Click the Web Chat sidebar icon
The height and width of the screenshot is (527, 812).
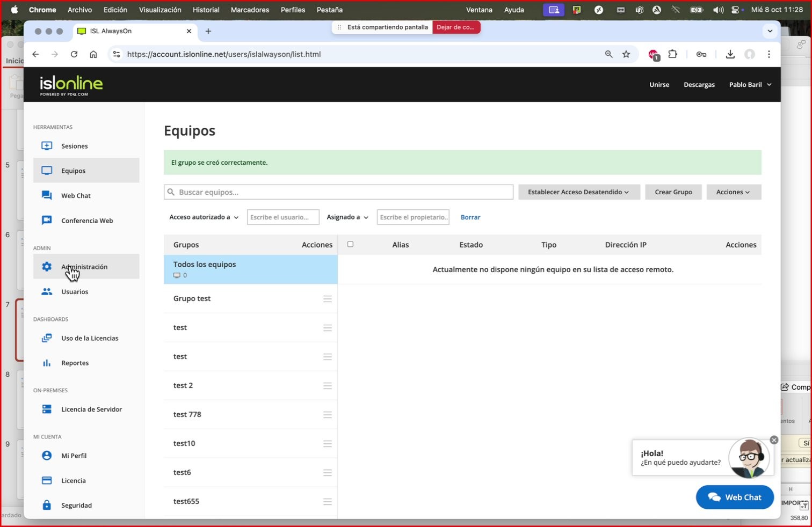(x=47, y=195)
